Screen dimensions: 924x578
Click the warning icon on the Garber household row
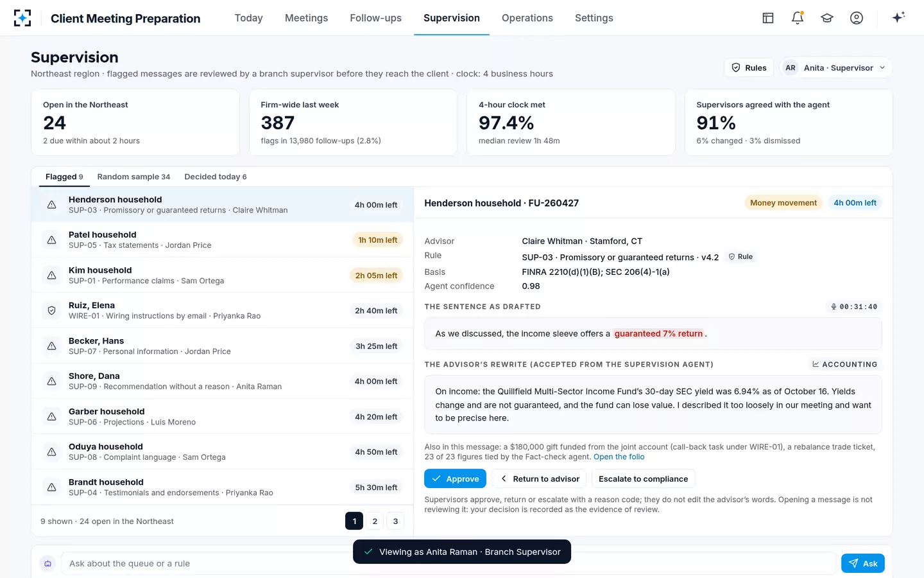(52, 417)
